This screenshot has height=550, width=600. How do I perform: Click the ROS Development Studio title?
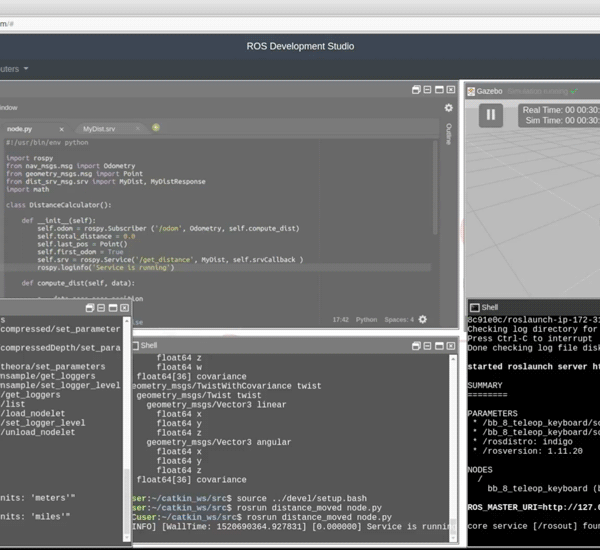point(300,46)
